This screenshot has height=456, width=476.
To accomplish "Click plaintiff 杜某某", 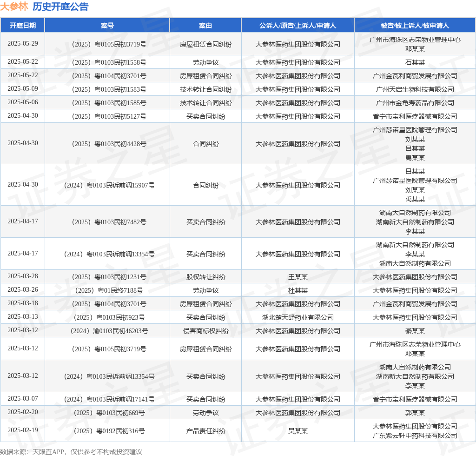I will [x=298, y=290].
